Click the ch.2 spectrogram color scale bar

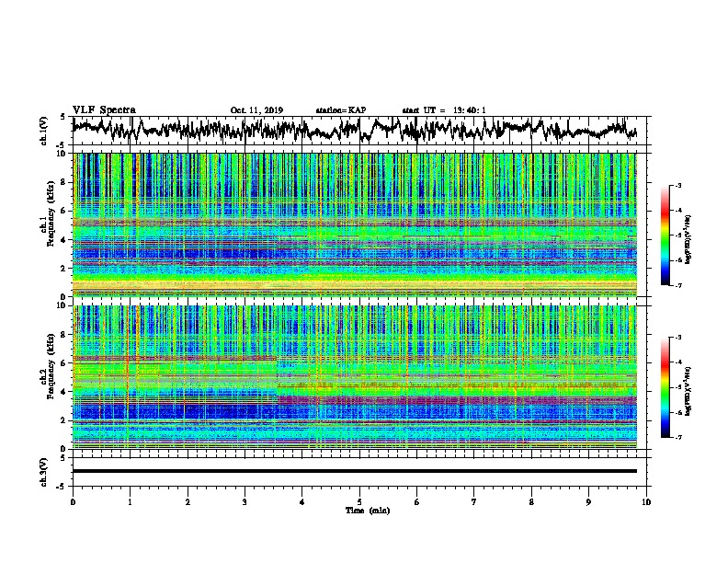[x=665, y=387]
